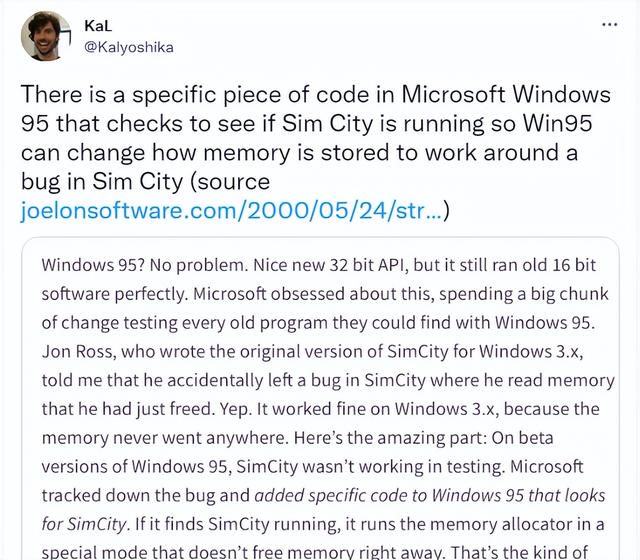Click the text 'bug in Sim City (source'
The width and height of the screenshot is (640, 560).
145,182
